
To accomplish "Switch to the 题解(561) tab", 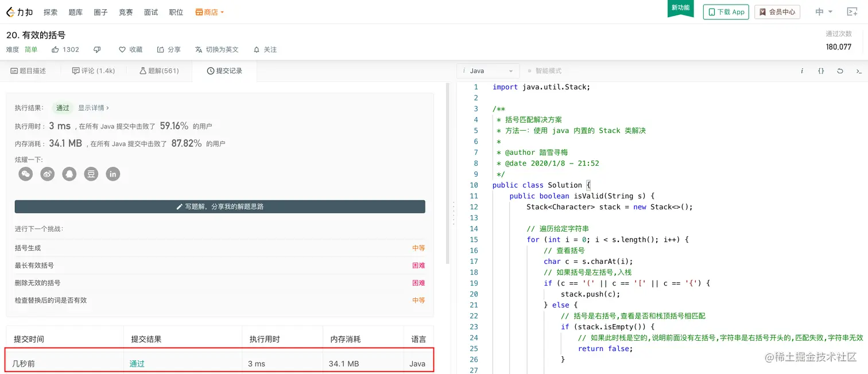I will pos(159,71).
